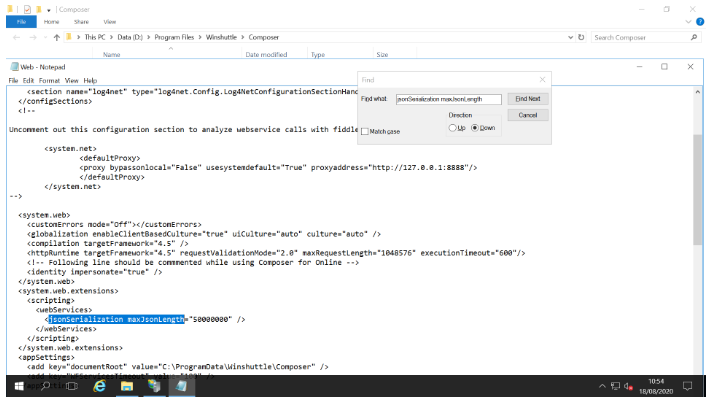The image size is (712, 406).
Task: Click the Task View taskbar icon
Action: point(72,385)
